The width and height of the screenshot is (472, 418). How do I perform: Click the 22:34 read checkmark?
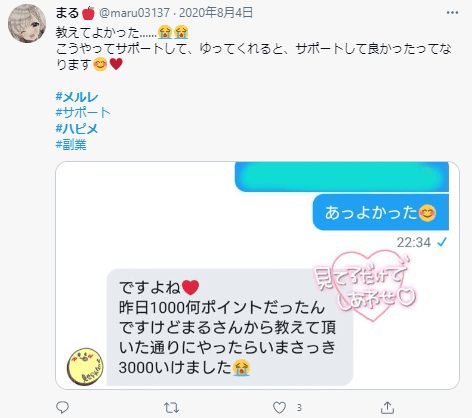(442, 242)
